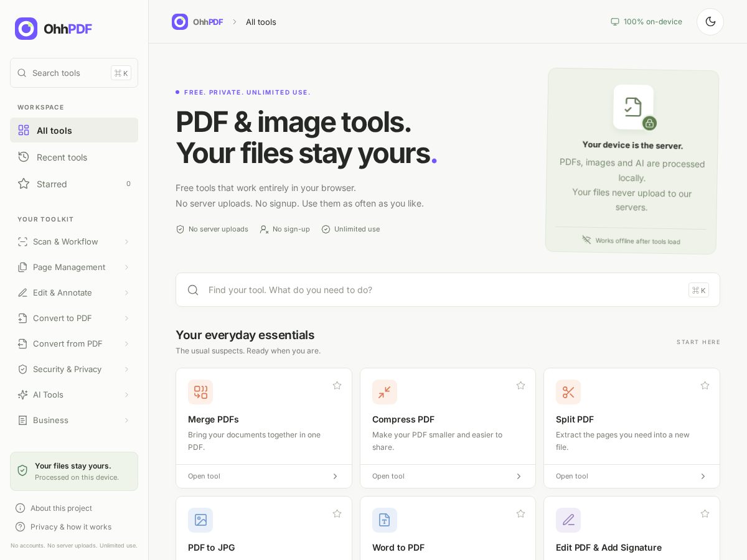
Task: Click the Find your tool search box
Action: click(448, 290)
